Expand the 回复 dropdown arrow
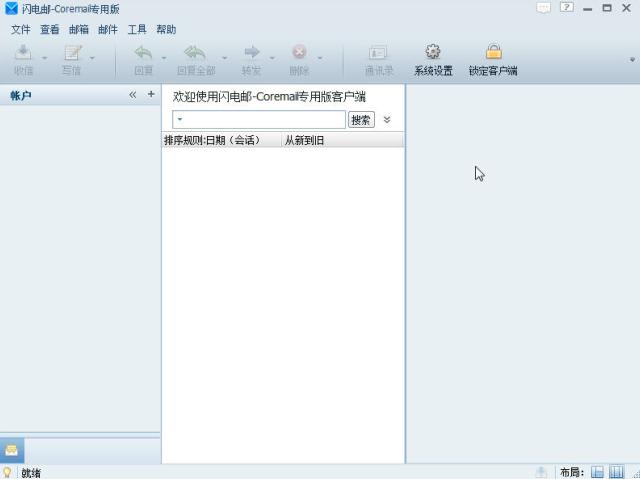Viewport: 640px width, 479px height. 164,58
